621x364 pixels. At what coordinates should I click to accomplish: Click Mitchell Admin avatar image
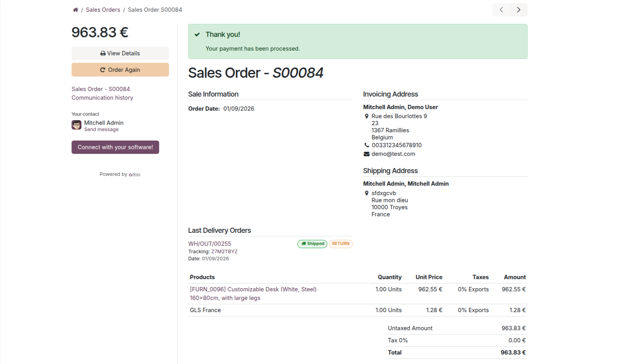[77, 125]
